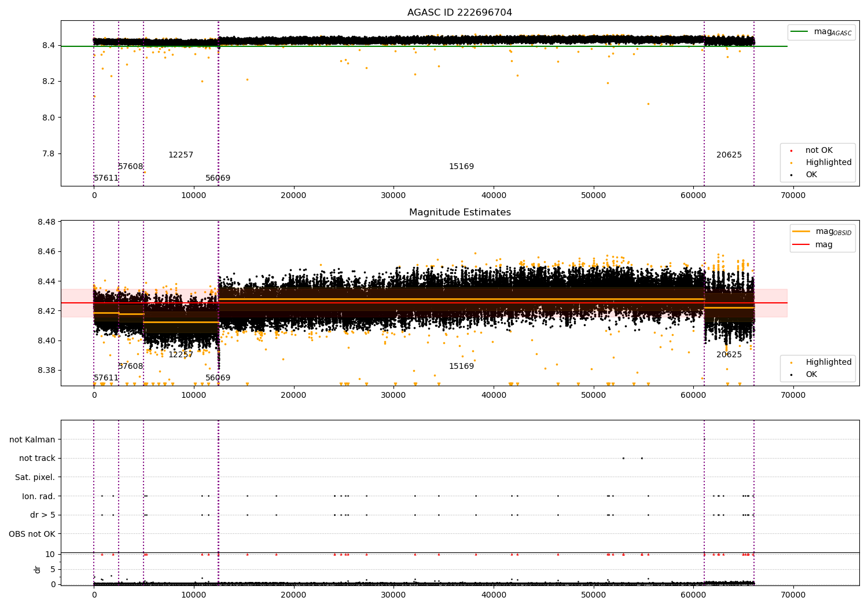Click obsid label 15169 in the Magnitude Estimates plot
The height and width of the screenshot is (608, 868).
tap(461, 367)
